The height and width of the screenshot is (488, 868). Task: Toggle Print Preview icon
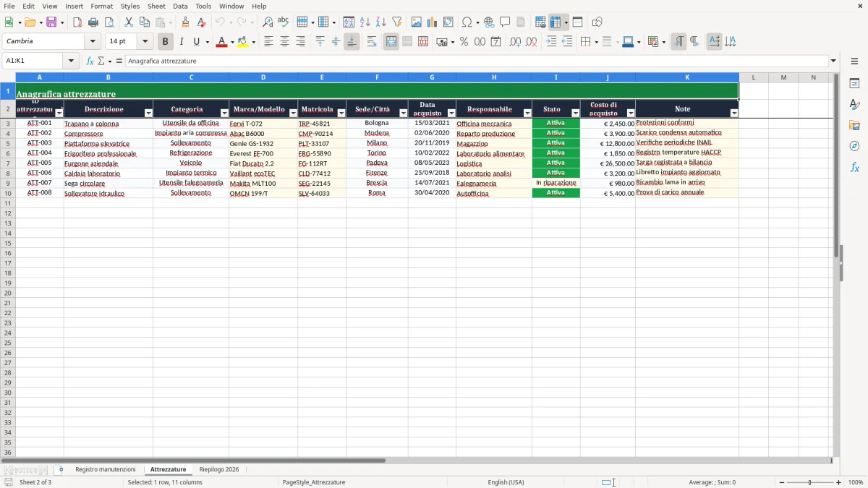point(109,22)
